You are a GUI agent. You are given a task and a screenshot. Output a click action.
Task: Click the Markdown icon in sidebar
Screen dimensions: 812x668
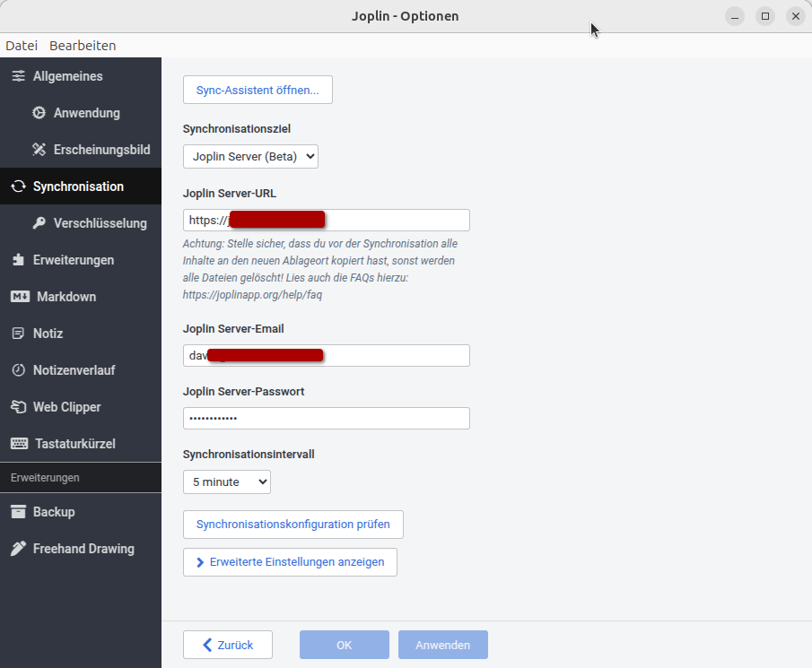coord(20,297)
